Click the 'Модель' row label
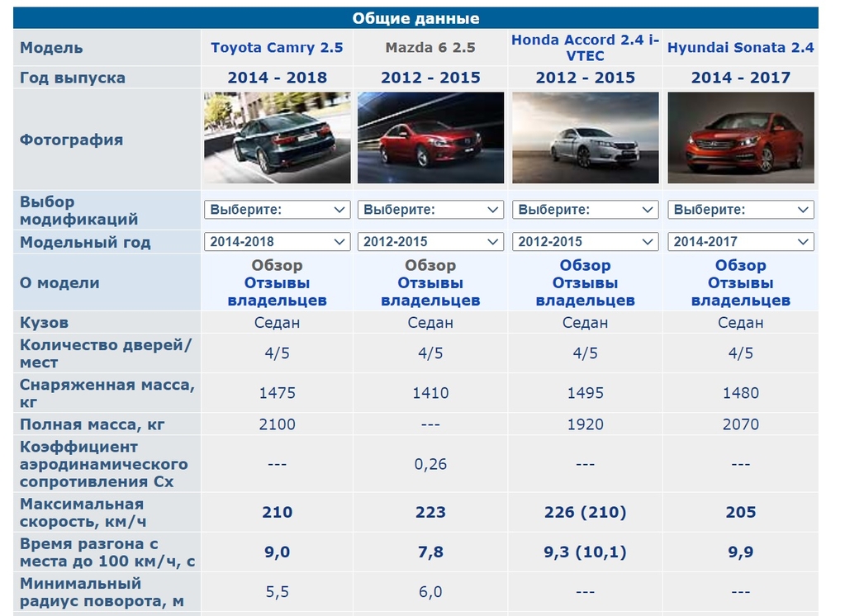Viewport: 845px width, 616px height. point(51,47)
